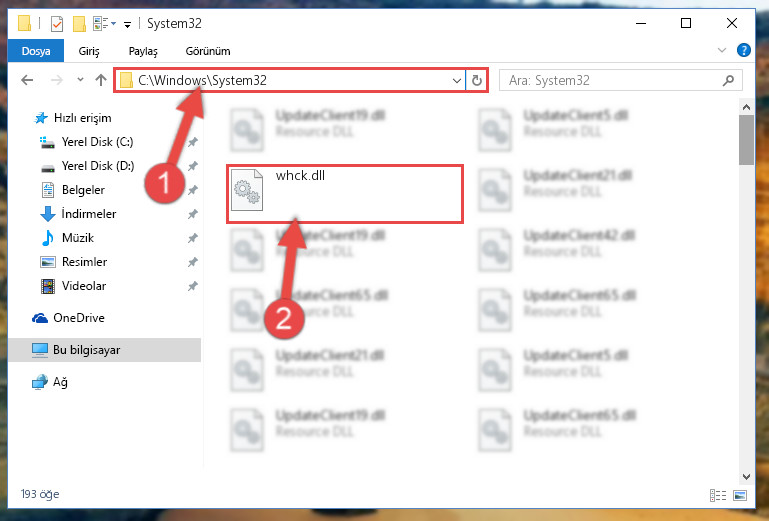Image resolution: width=769 pixels, height=521 pixels.
Task: Switch to large thumbnails view icon
Action: [740, 495]
